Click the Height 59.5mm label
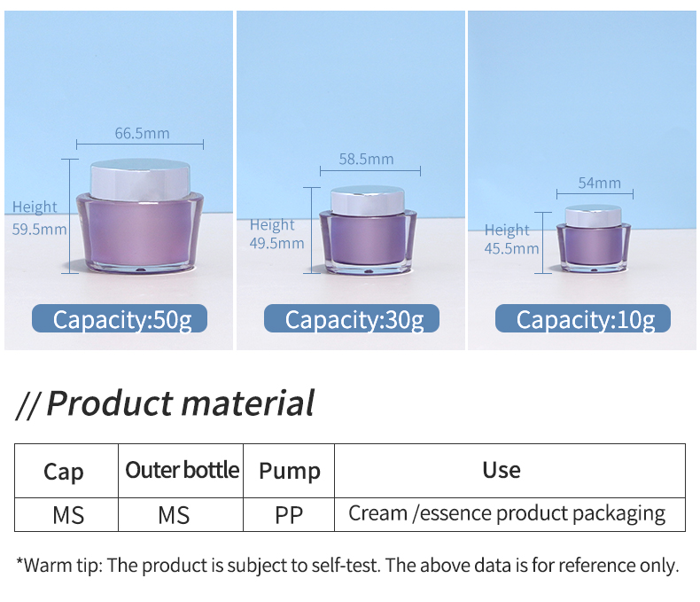The width and height of the screenshot is (700, 602). pos(39,218)
